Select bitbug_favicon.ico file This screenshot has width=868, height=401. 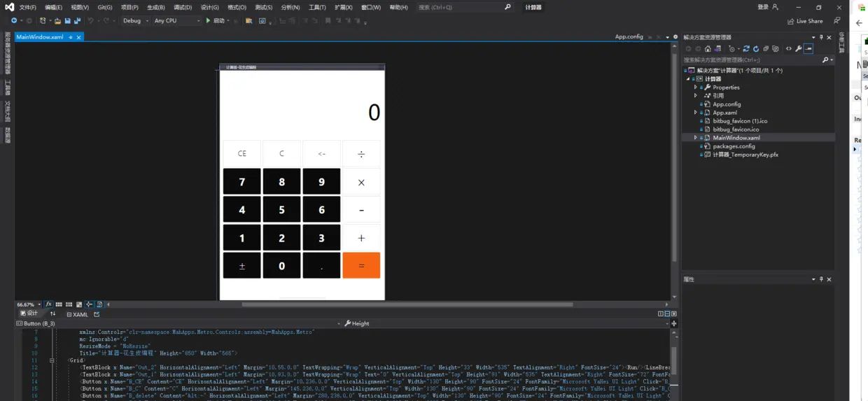point(736,129)
